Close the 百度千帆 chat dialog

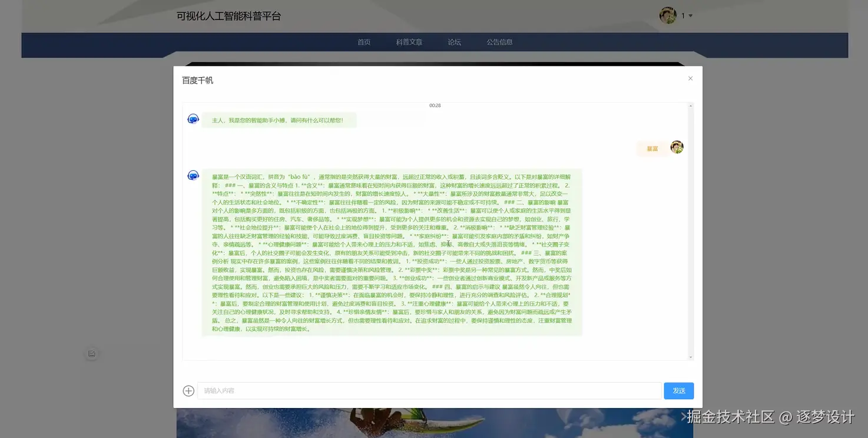click(690, 78)
